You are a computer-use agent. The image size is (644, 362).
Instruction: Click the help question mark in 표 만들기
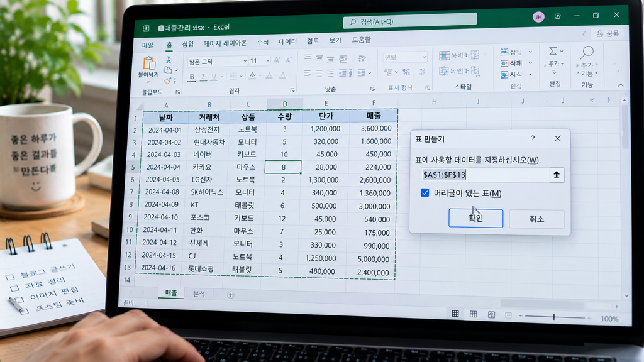tap(533, 139)
